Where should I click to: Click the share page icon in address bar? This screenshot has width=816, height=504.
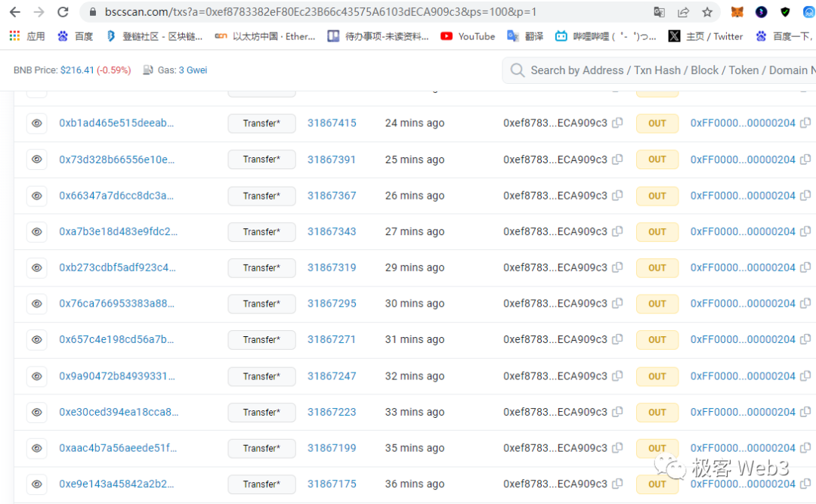click(x=684, y=12)
